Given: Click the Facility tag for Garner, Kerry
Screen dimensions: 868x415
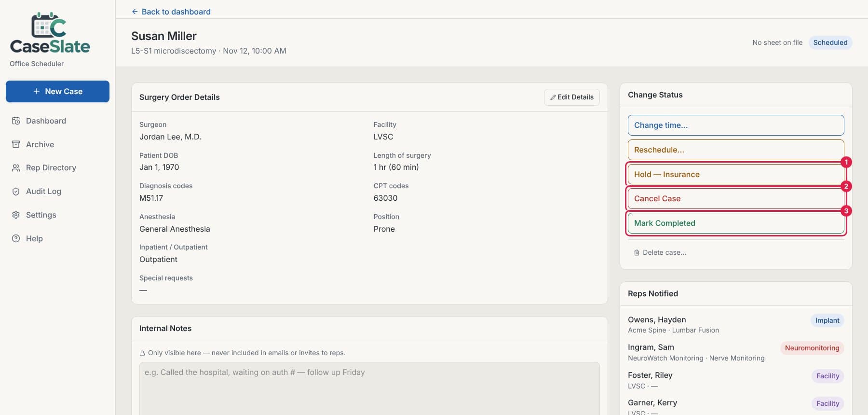Looking at the screenshot, I should (828, 403).
